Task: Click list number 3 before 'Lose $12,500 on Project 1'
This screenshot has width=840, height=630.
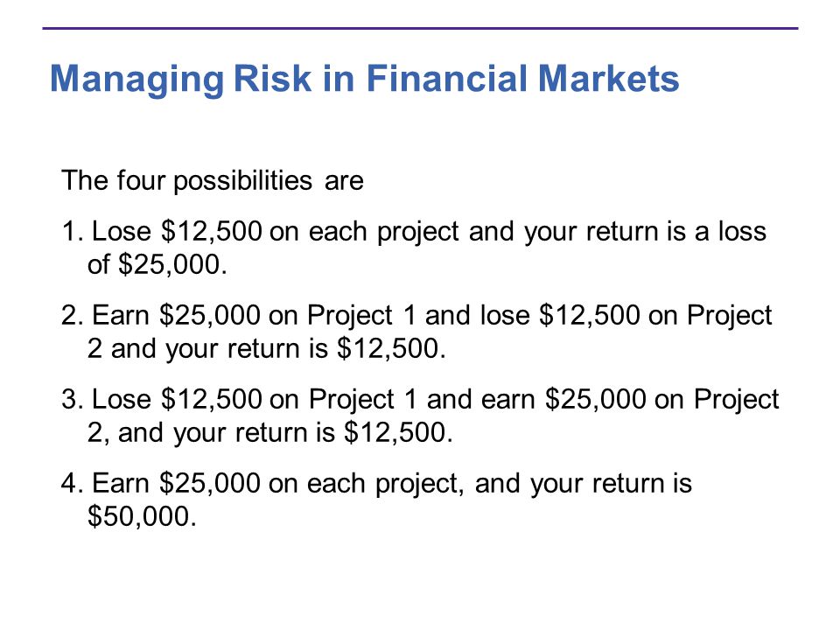Action: click(72, 399)
